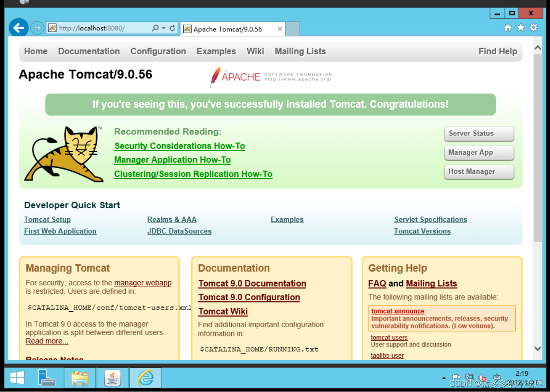Image resolution: width=550 pixels, height=392 pixels.
Task: Open Mailing Lists link in Getting Help
Action: point(431,284)
